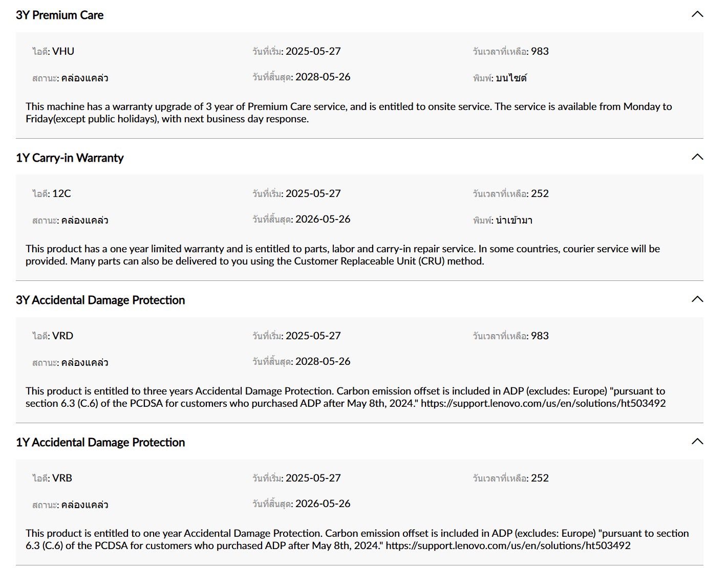Viewport: 728px width, 568px height.
Task: Click the VHU warranty ID value
Action: [63, 51]
